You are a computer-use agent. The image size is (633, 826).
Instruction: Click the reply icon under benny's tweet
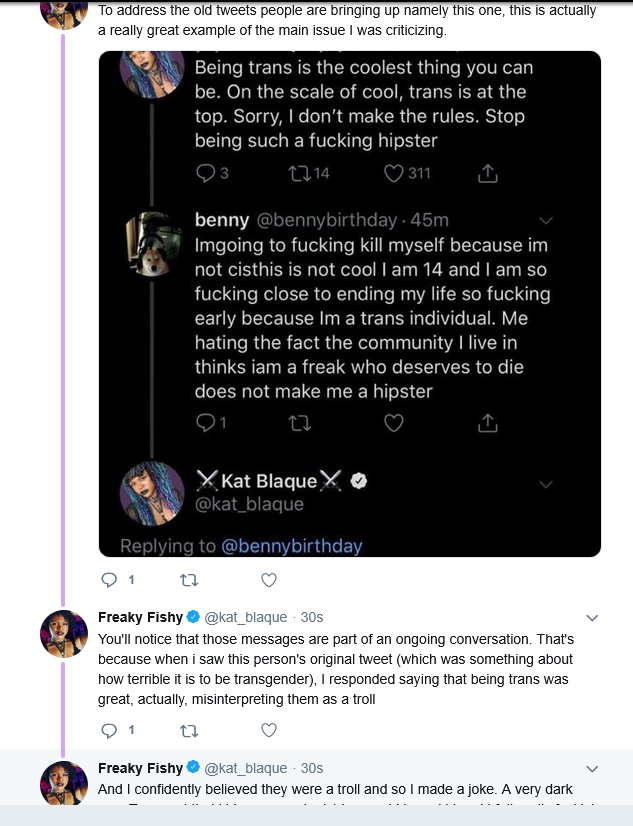(x=205, y=424)
